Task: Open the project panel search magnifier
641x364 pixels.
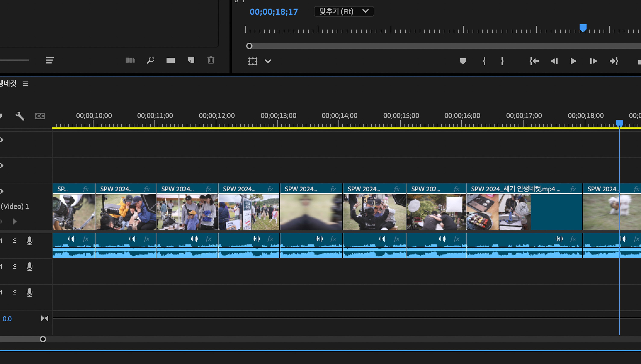Action: pyautogui.click(x=150, y=60)
